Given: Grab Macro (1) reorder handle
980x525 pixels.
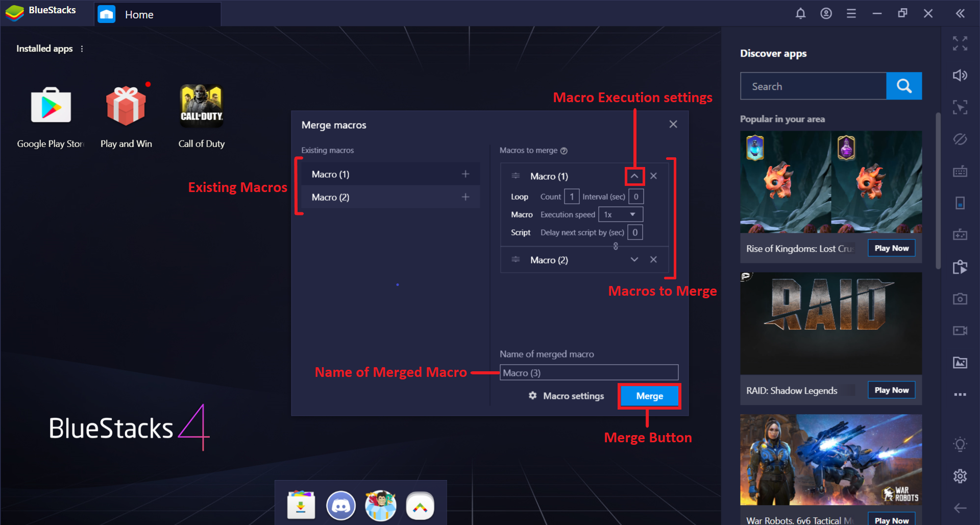Looking at the screenshot, I should tap(516, 176).
